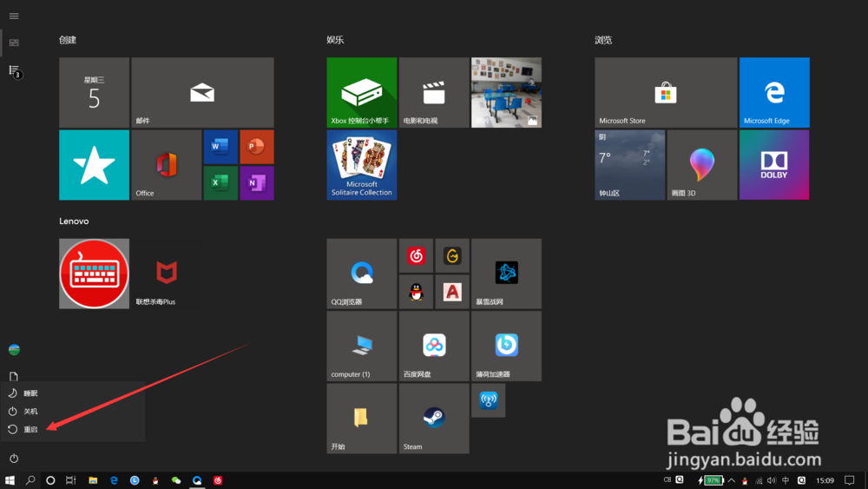This screenshot has width=868, height=489.
Task: Select Sleep in the power menu
Action: [73, 393]
